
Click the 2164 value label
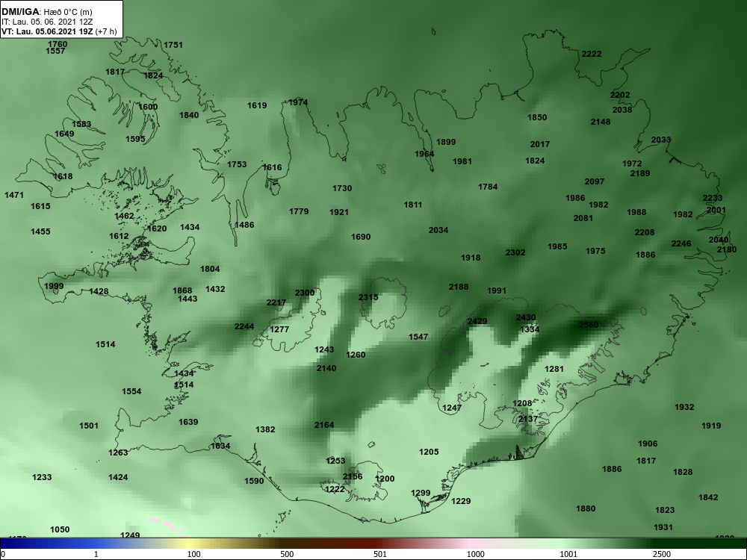tap(324, 426)
